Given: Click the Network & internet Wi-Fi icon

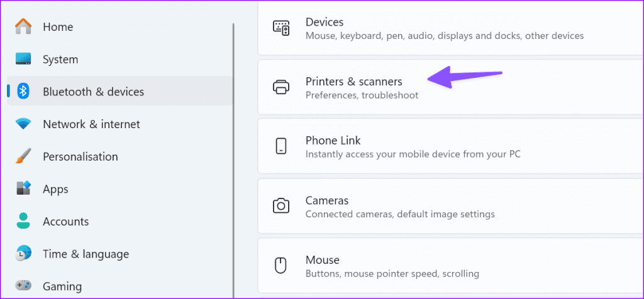Looking at the screenshot, I should (23, 124).
